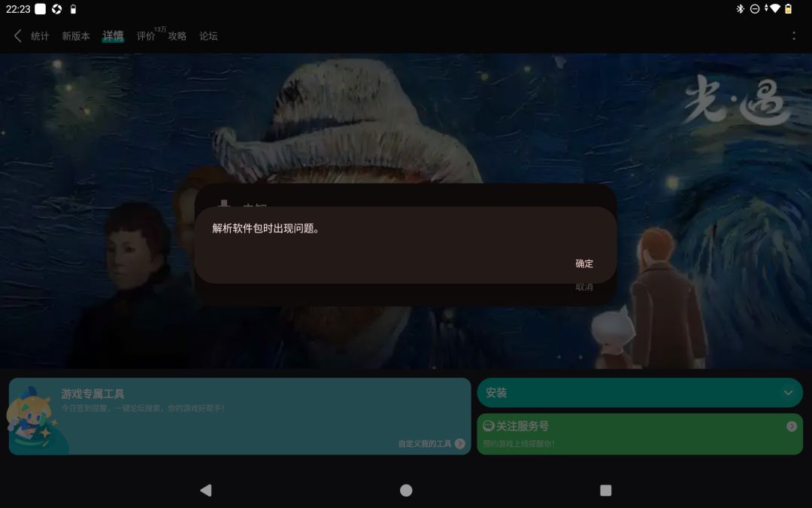Tap the round aperture notification icon
The height and width of the screenshot is (508, 812).
click(57, 9)
